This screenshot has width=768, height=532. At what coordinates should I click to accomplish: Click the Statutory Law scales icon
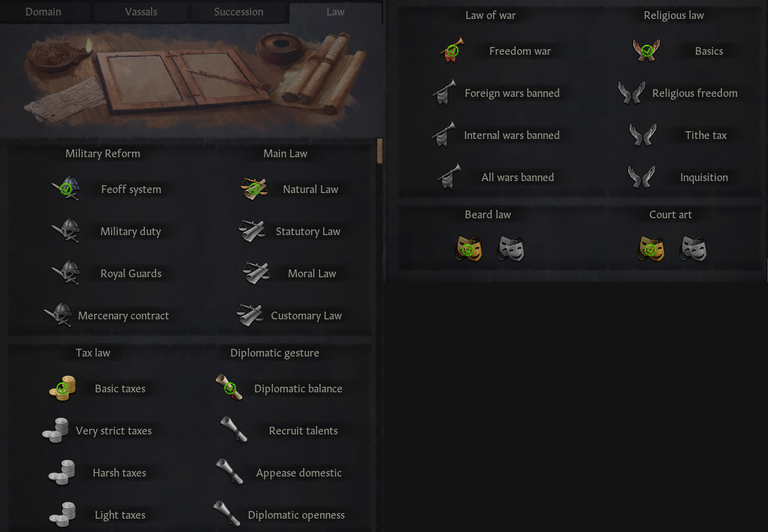click(253, 231)
